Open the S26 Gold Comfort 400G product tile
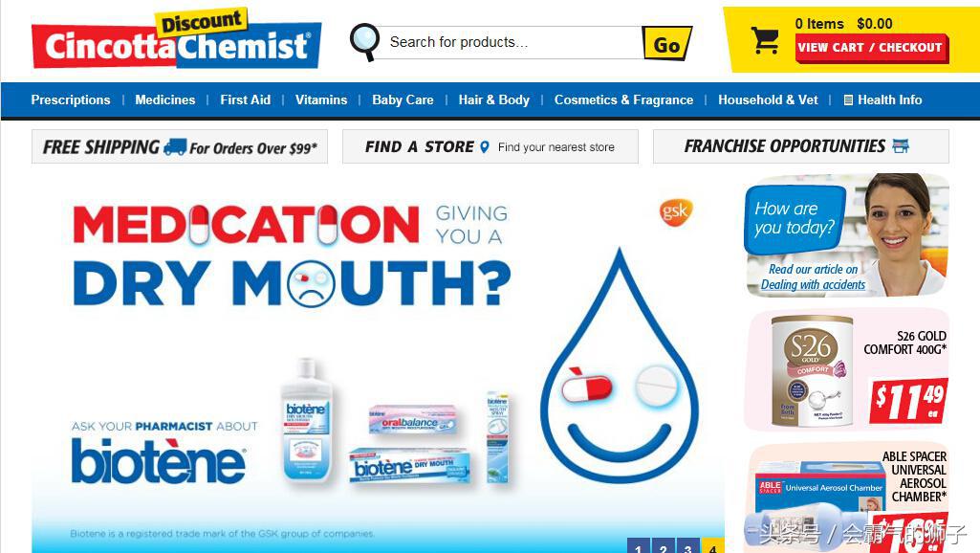 [846, 370]
